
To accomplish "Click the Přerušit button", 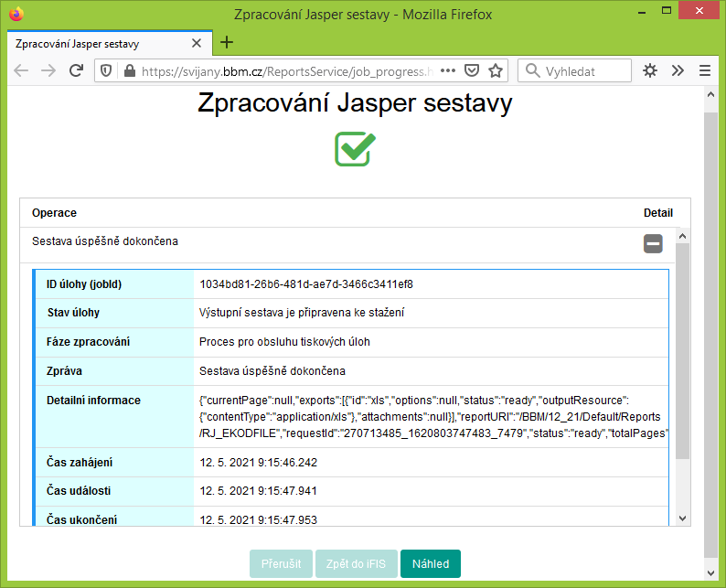I will [281, 563].
